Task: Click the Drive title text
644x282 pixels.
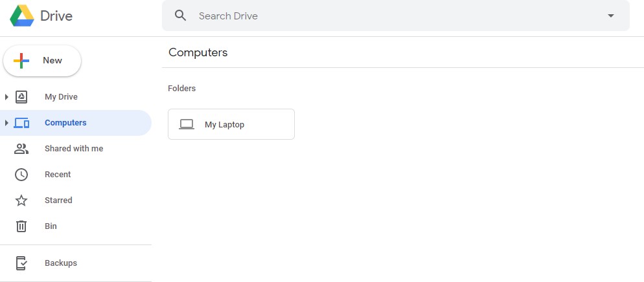Action: pyautogui.click(x=56, y=16)
